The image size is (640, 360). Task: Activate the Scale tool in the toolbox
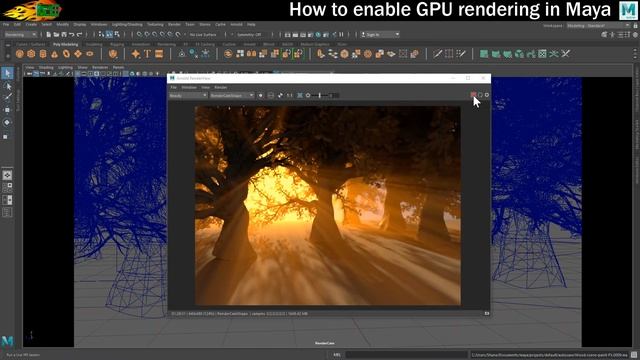[7, 136]
